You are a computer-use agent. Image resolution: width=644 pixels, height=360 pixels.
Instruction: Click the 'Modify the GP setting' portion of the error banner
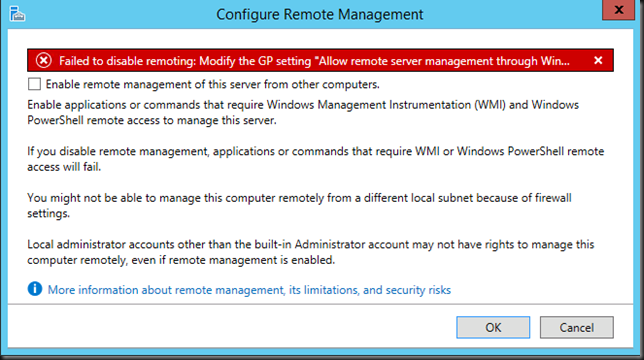(x=255, y=61)
